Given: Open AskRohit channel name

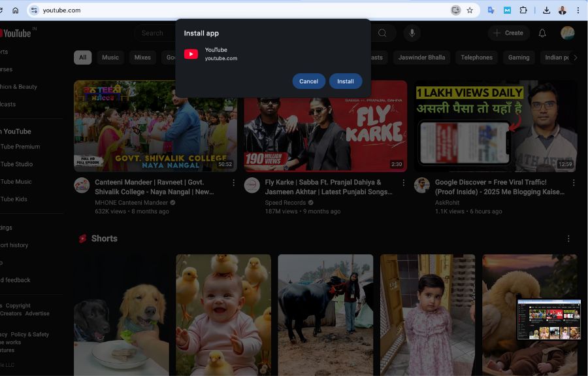Looking at the screenshot, I should point(447,203).
